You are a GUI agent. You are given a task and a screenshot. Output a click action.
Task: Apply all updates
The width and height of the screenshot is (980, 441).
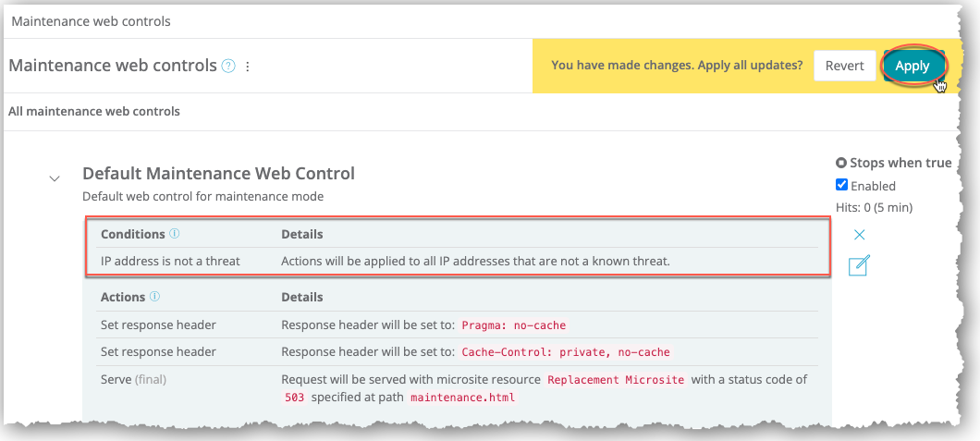point(912,66)
